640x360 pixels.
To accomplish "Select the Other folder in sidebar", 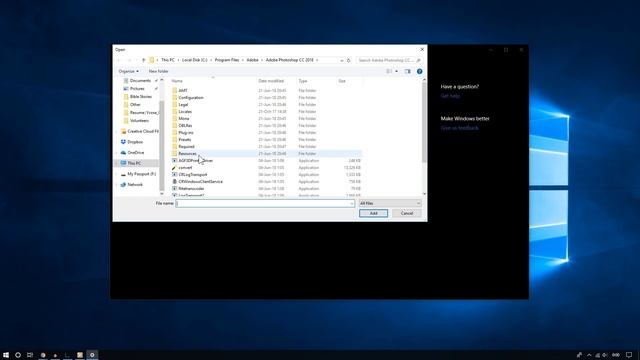I will (135, 104).
